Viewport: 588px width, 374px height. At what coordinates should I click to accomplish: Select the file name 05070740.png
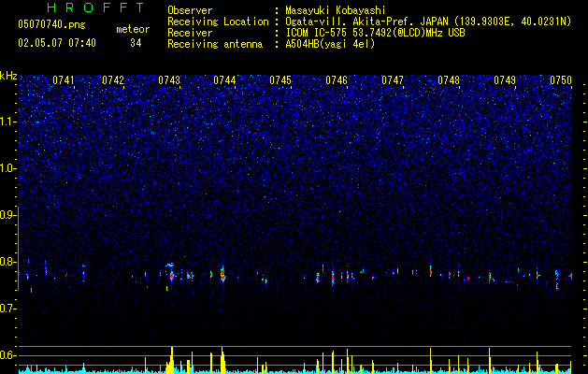[x=51, y=24]
